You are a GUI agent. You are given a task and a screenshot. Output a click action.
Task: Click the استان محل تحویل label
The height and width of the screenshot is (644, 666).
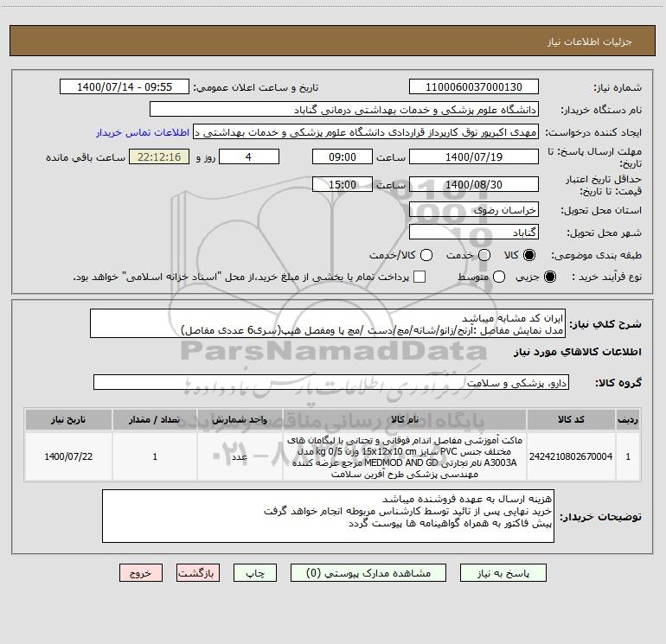601,211
